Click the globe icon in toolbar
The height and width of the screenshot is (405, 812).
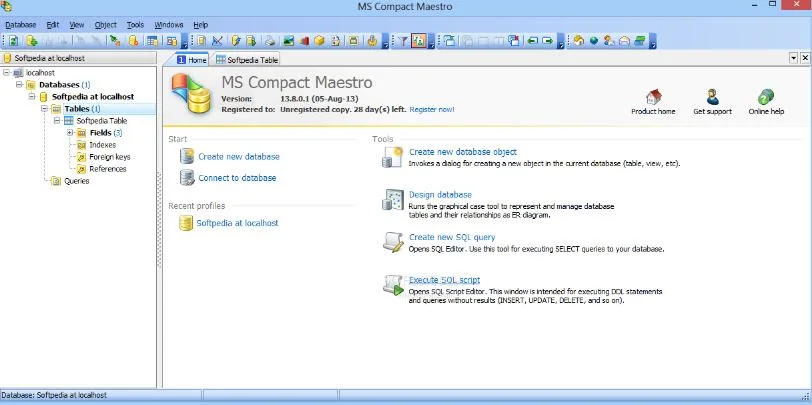(x=594, y=41)
